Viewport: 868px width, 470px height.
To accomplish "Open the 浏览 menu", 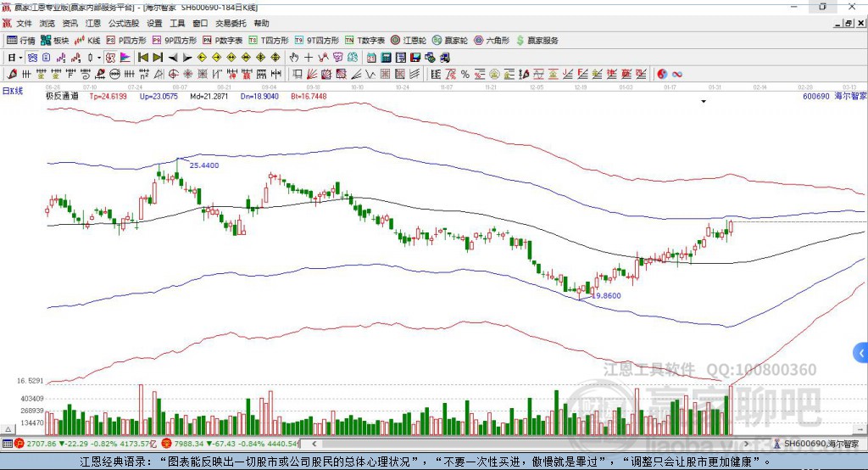I will pyautogui.click(x=47, y=23).
